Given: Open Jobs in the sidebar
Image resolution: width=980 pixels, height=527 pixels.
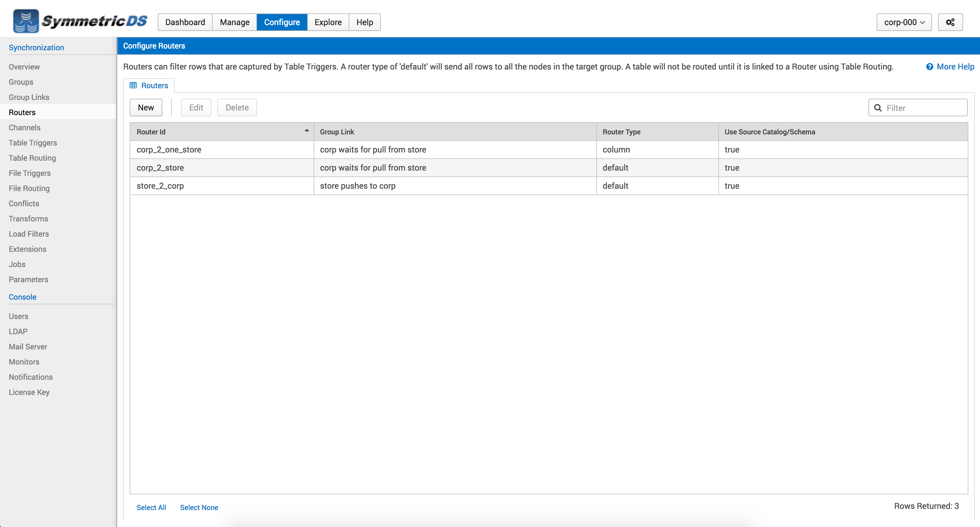Looking at the screenshot, I should pyautogui.click(x=17, y=264).
